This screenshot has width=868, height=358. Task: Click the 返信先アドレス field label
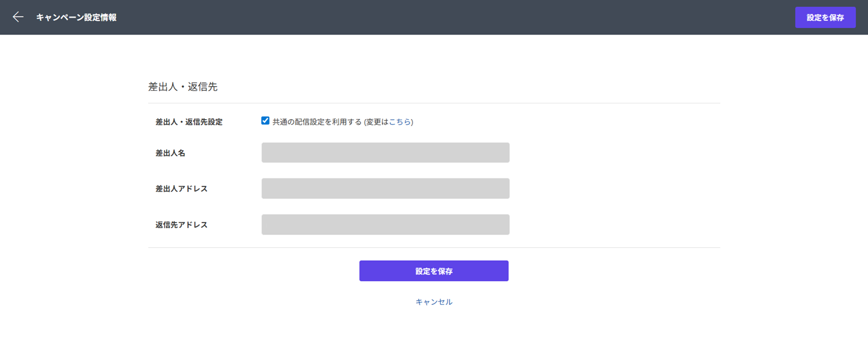[x=181, y=225]
